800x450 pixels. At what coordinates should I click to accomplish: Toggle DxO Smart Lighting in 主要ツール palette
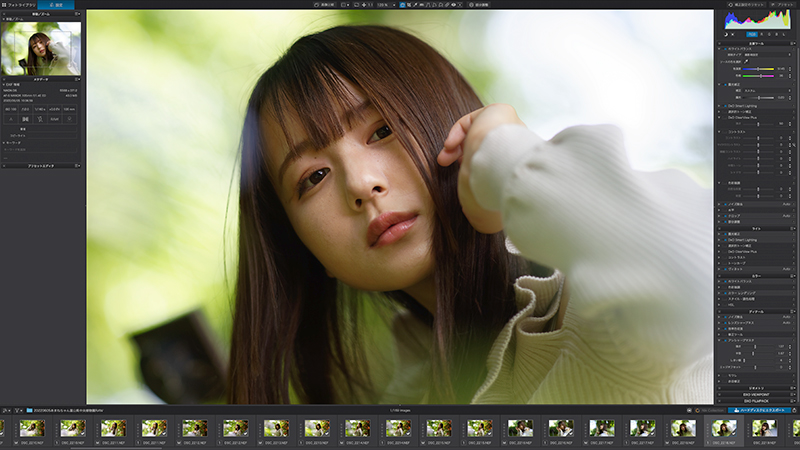[x=726, y=106]
